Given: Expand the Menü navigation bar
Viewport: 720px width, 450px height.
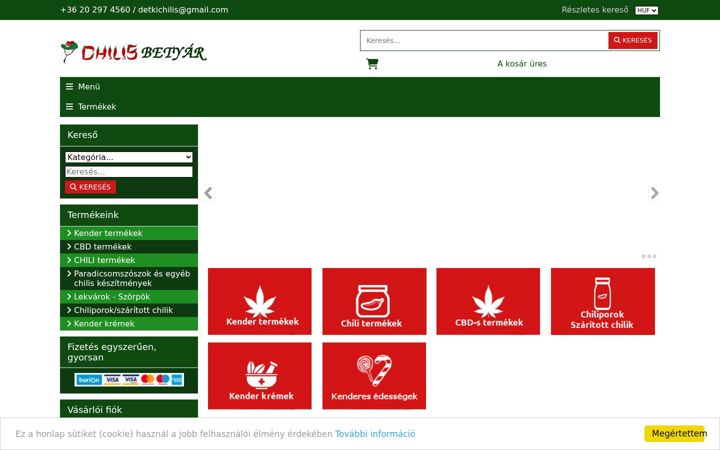Looking at the screenshot, I should (360, 87).
